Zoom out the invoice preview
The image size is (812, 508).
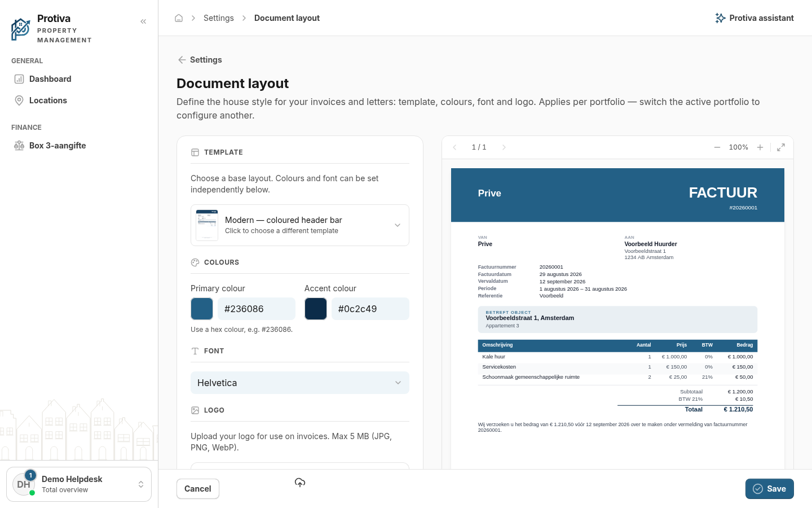click(717, 147)
